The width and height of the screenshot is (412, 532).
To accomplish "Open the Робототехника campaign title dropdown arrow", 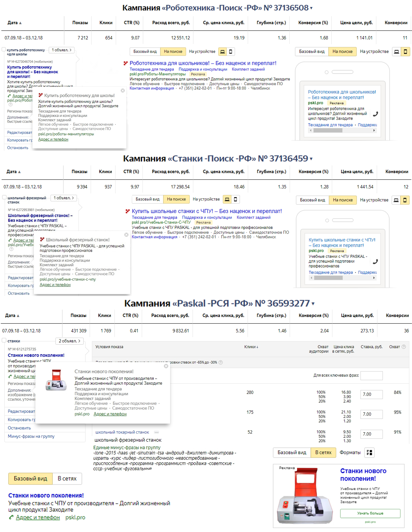I will [x=311, y=8].
